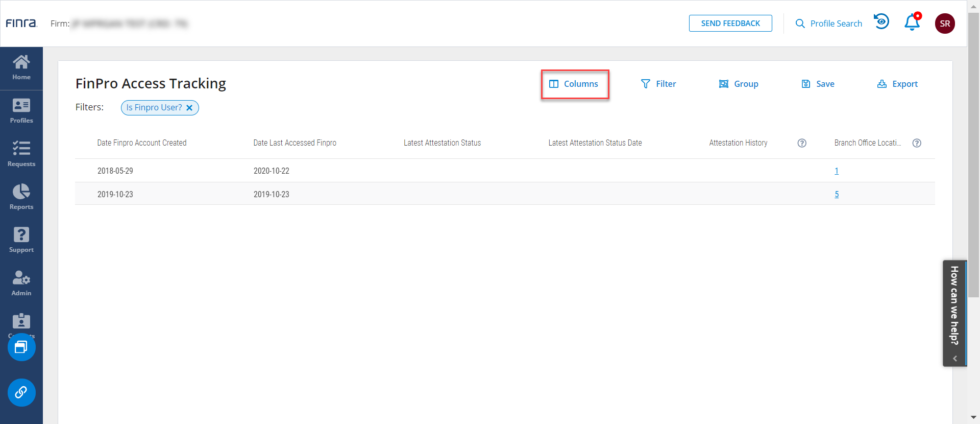Image resolution: width=980 pixels, height=424 pixels.
Task: Expand the How can we help panel
Action: click(954, 359)
